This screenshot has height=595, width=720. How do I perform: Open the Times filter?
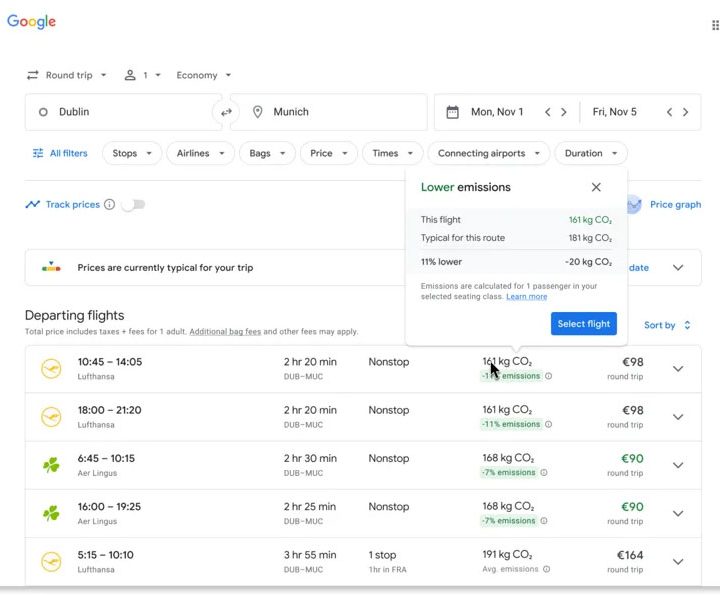(x=392, y=153)
